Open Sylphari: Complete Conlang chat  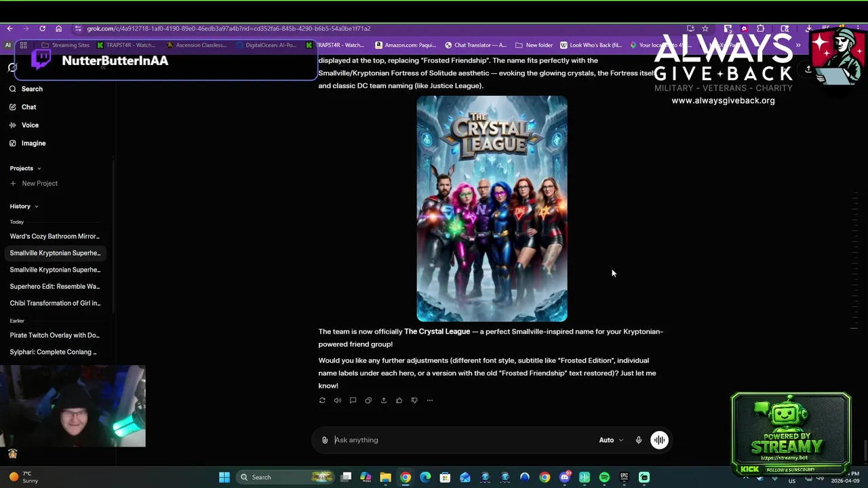[x=55, y=352]
